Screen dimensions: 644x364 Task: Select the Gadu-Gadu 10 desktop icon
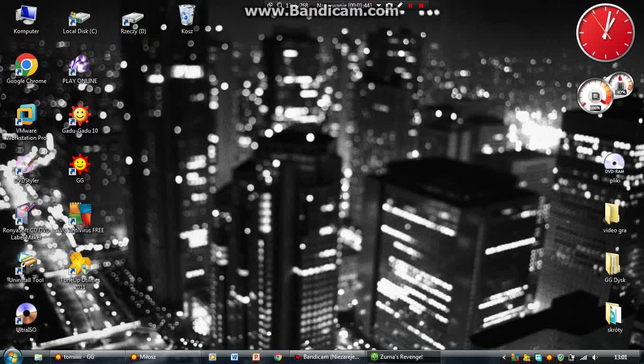click(x=80, y=114)
